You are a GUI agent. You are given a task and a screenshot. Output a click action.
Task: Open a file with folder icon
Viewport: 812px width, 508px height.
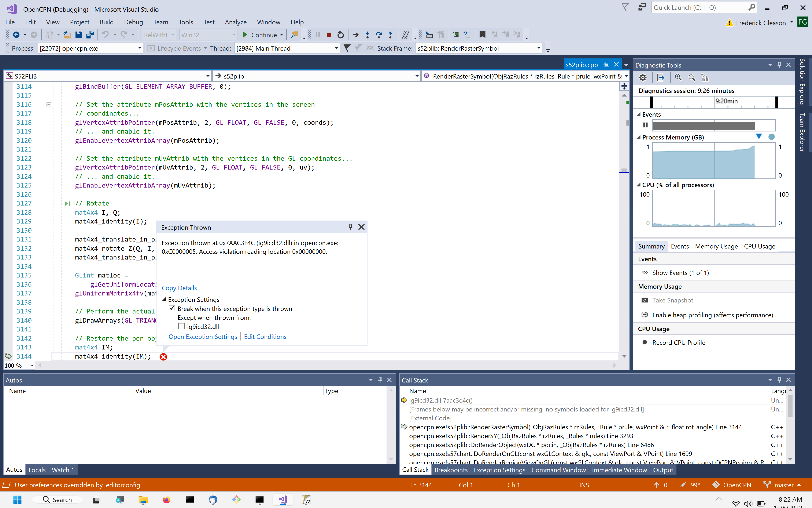tap(67, 35)
